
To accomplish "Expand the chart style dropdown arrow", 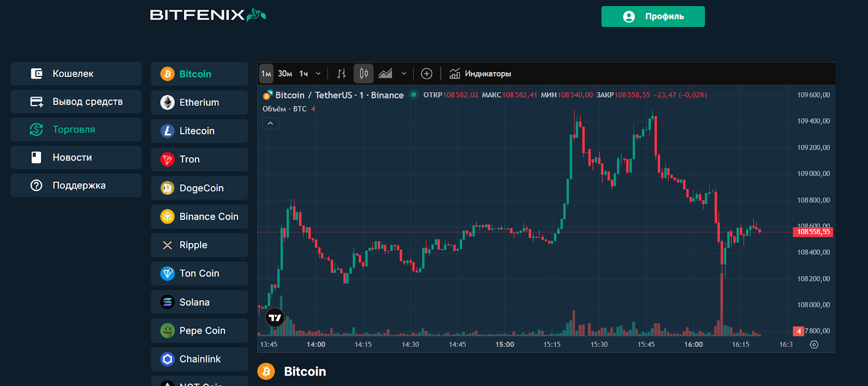I will coord(404,74).
